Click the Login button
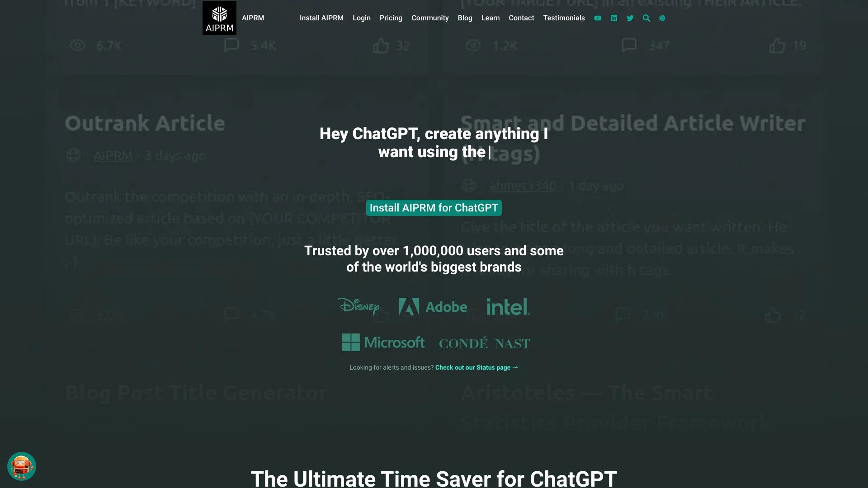The image size is (868, 488). point(361,18)
